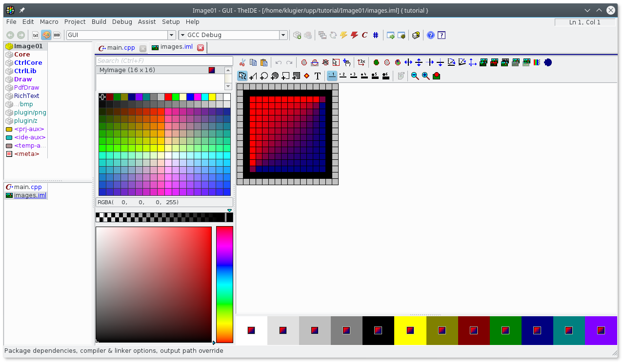
Task: Select the CtrlCore package in list
Action: pos(28,63)
